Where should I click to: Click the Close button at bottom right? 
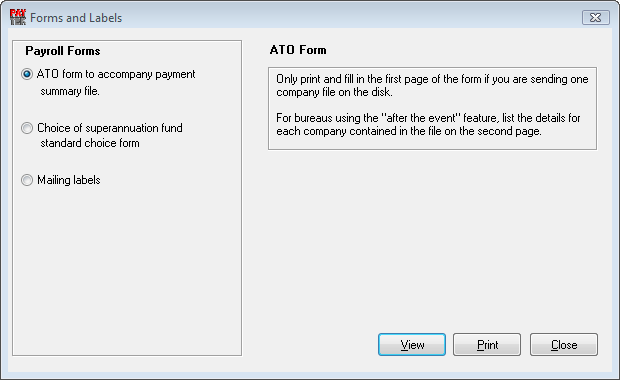point(564,344)
